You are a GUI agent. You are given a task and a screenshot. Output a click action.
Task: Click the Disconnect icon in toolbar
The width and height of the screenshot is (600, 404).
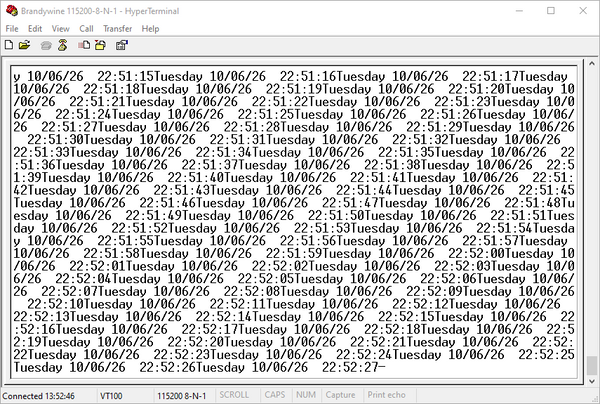click(x=62, y=46)
